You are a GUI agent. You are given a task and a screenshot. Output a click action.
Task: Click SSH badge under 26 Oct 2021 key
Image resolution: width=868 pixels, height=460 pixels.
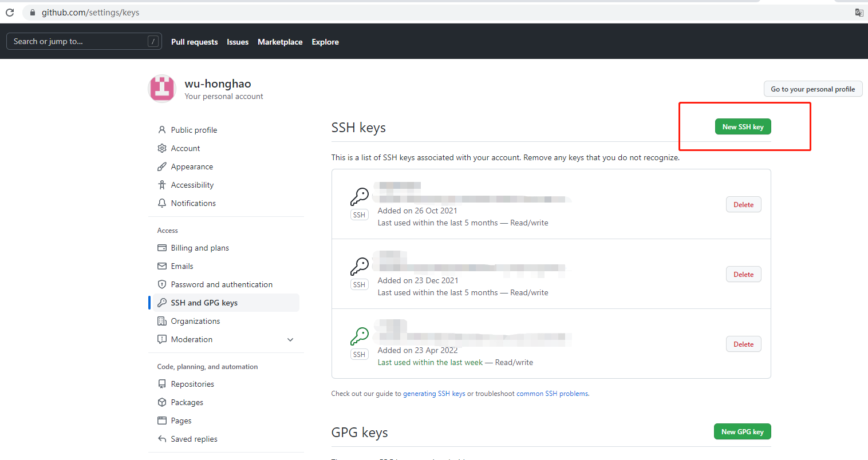coord(360,215)
